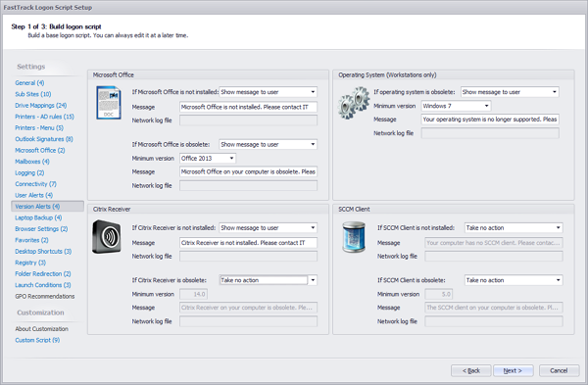
Task: Open 'If Citrix Receiver is obsolete' dropdown
Action: 268,280
